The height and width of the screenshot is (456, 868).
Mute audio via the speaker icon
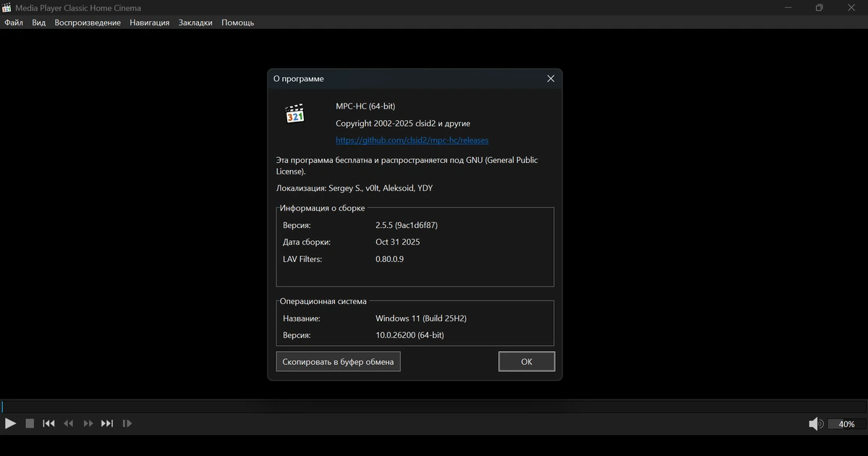815,424
